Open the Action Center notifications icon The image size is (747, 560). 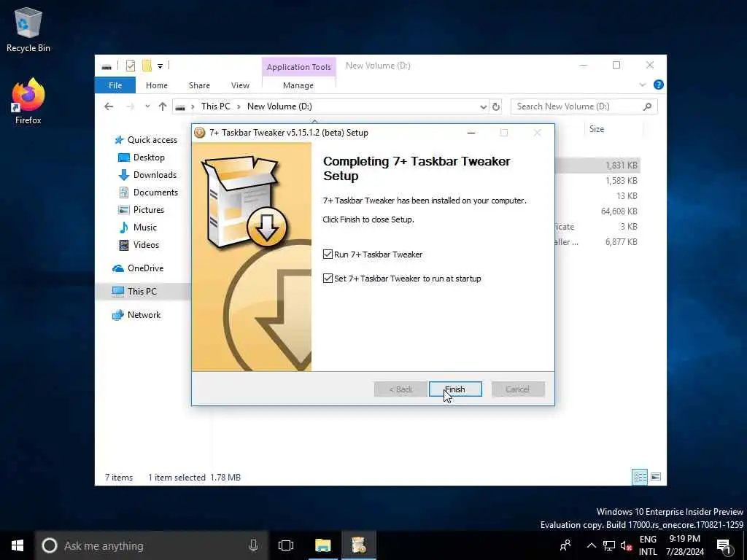tap(724, 546)
